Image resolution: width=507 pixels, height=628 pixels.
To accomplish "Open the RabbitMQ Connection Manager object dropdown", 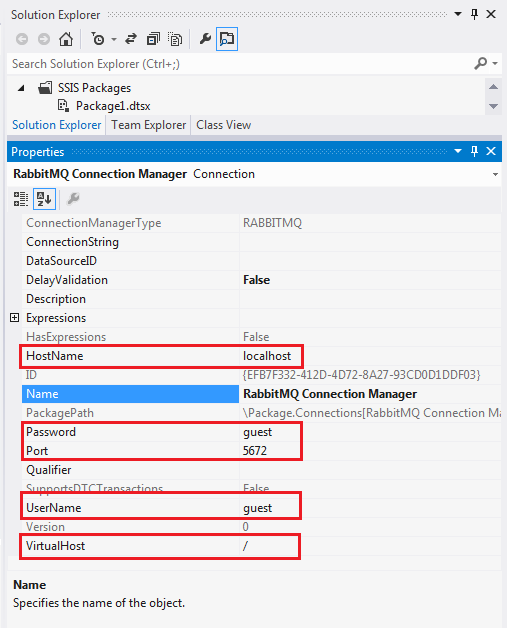I will tap(495, 174).
